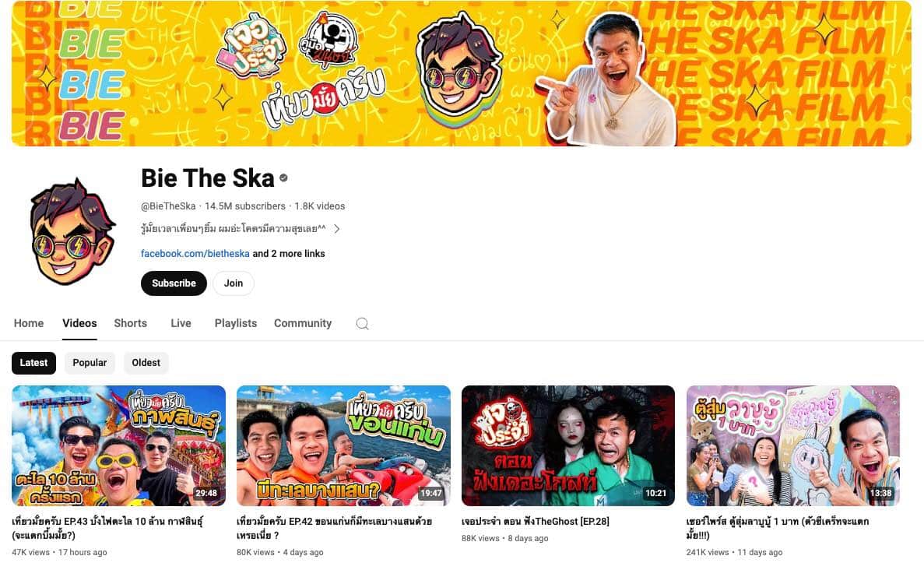
Task: Select the Latest sort filter chip
Action: pos(33,363)
